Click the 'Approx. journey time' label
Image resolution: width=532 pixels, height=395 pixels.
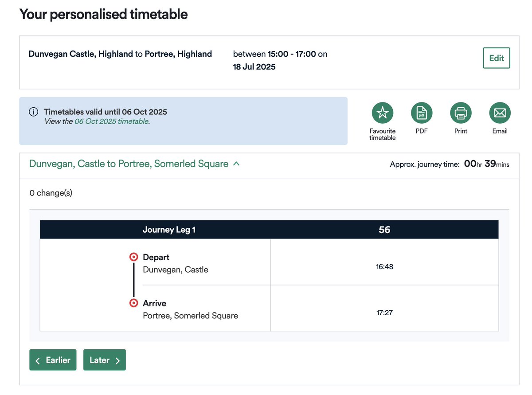(425, 164)
